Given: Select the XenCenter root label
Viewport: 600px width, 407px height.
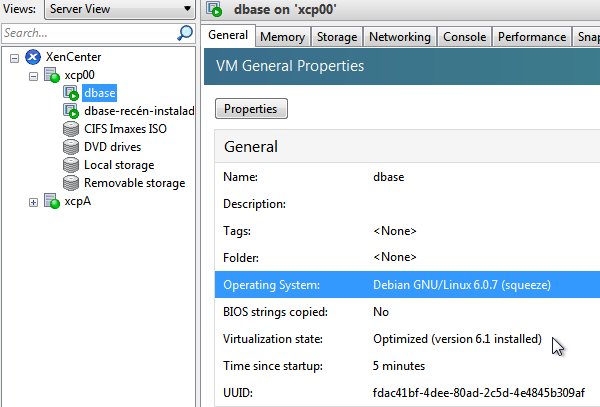Looking at the screenshot, I should click(73, 57).
